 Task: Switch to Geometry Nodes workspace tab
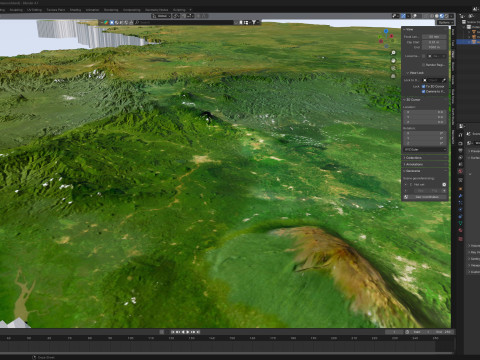pos(156,10)
